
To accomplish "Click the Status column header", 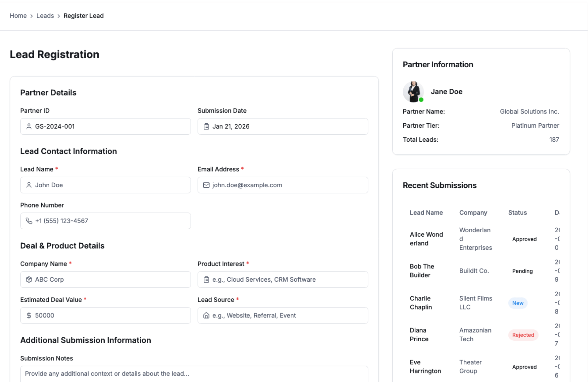I will tap(517, 212).
